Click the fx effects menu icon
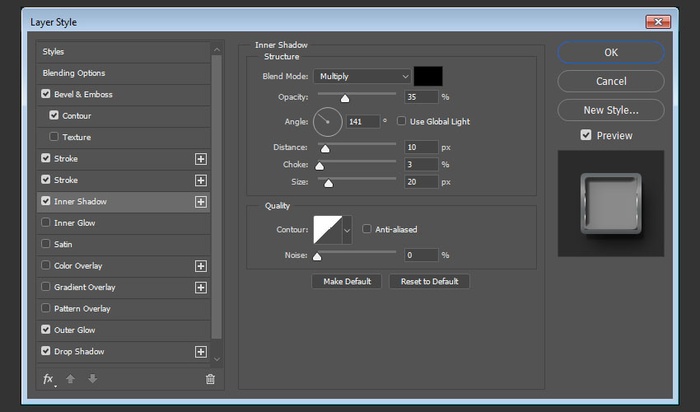Viewport: 700px width, 412px height. pyautogui.click(x=48, y=379)
